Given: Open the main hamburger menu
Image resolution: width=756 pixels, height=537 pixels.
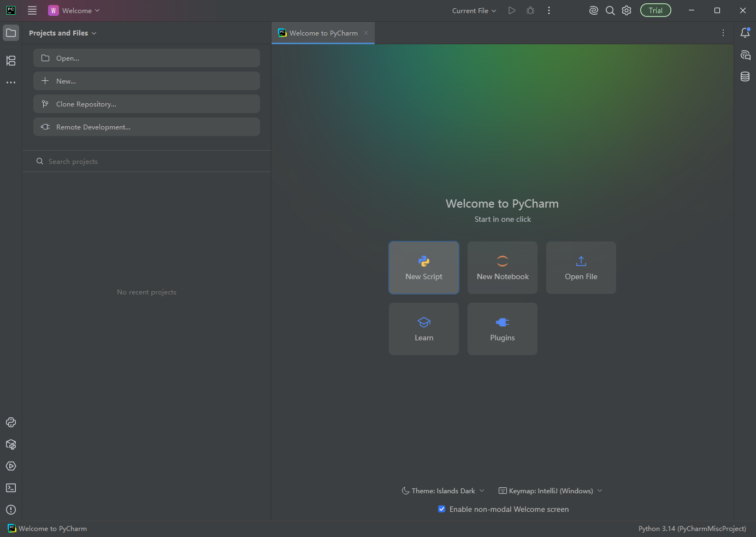Looking at the screenshot, I should [x=32, y=10].
